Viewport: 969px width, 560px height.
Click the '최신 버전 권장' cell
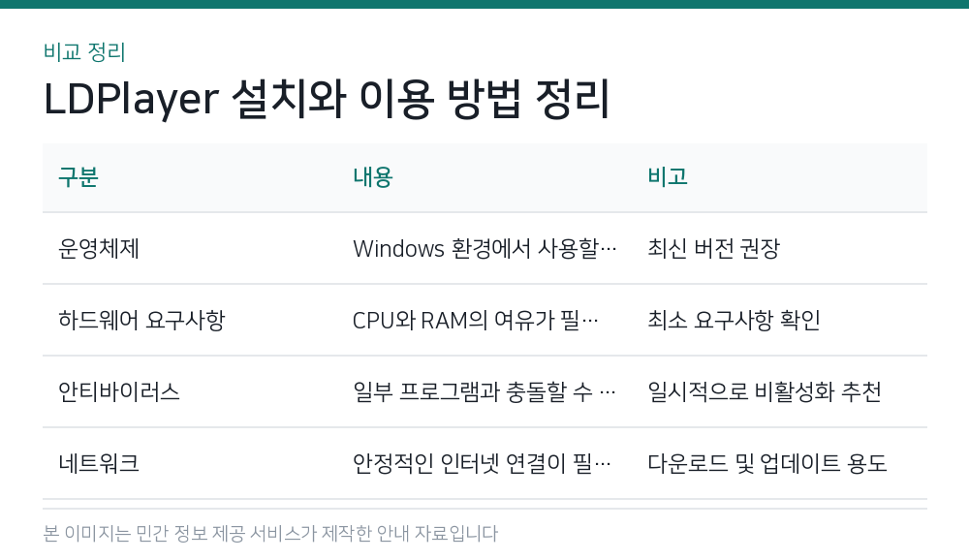[x=714, y=248]
